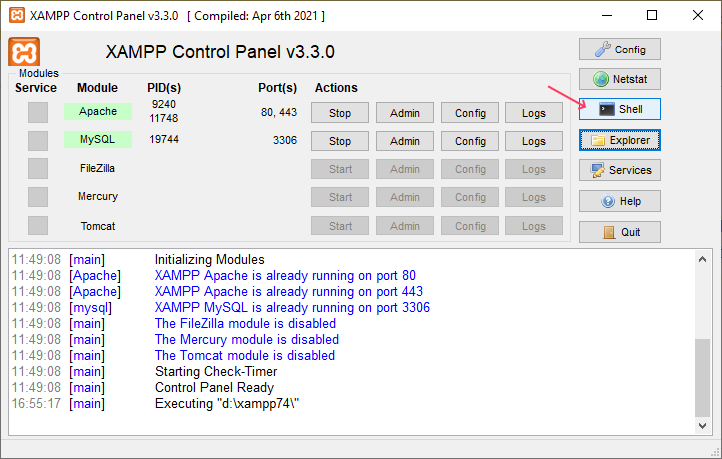The width and height of the screenshot is (722, 459).
Task: Click the green MySQL module label
Action: [98, 139]
